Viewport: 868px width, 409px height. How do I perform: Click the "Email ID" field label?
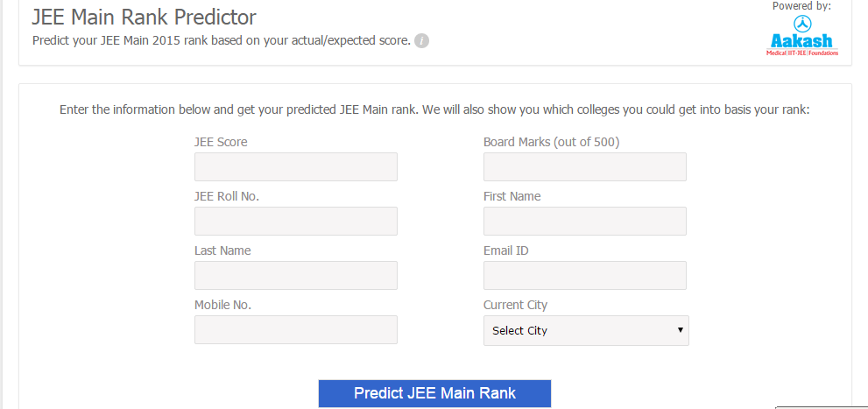(x=505, y=250)
